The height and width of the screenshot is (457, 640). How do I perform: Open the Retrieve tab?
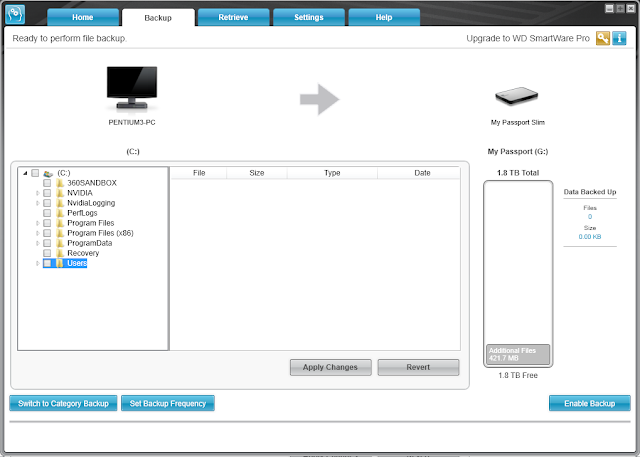pos(233,17)
